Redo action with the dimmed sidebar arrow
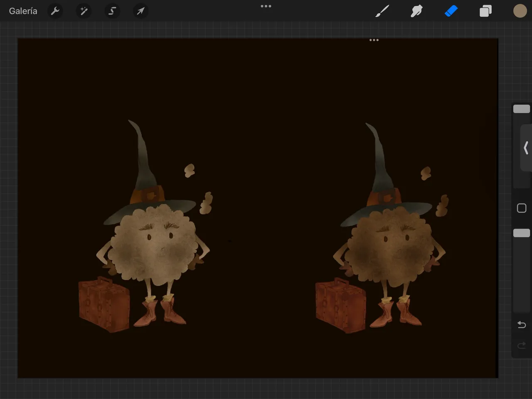 522,345
